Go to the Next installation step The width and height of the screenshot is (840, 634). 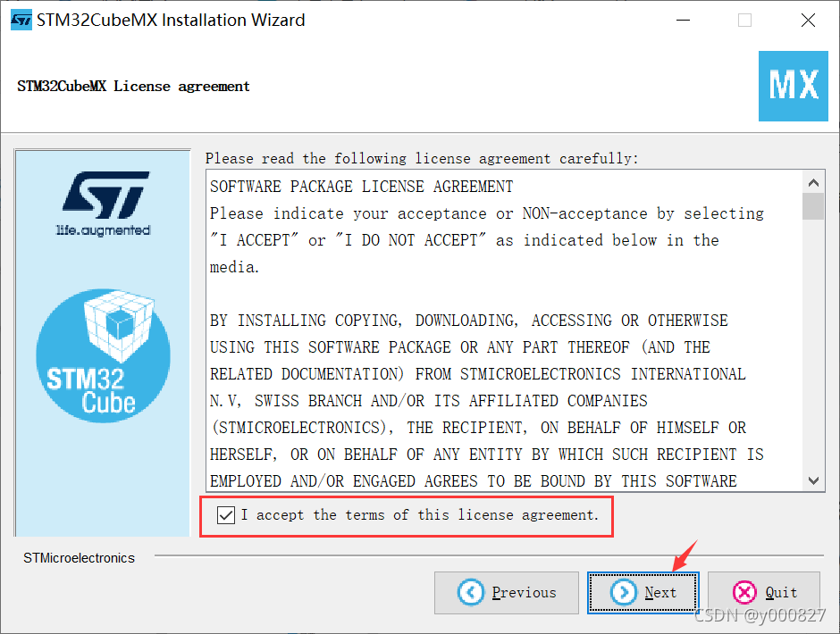pyautogui.click(x=643, y=592)
